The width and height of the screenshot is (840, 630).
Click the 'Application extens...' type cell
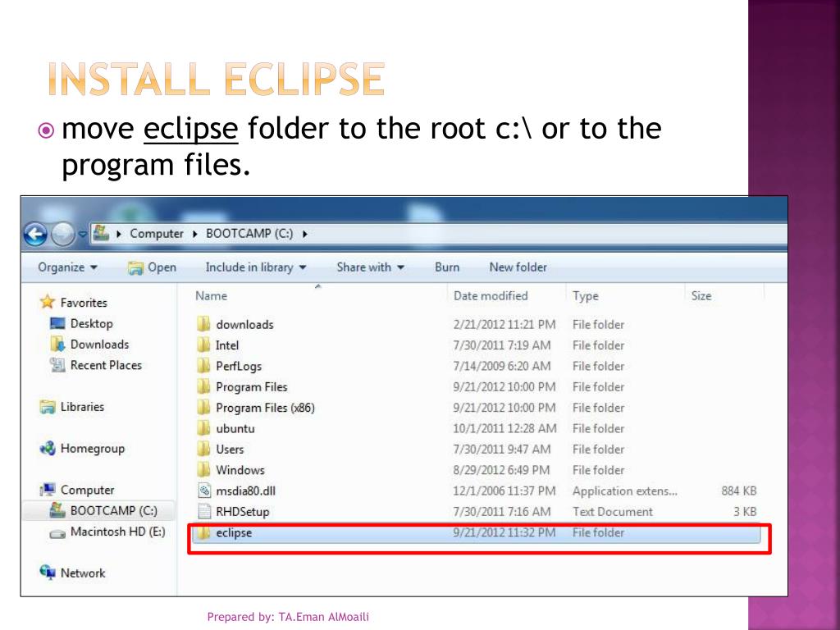point(624,491)
